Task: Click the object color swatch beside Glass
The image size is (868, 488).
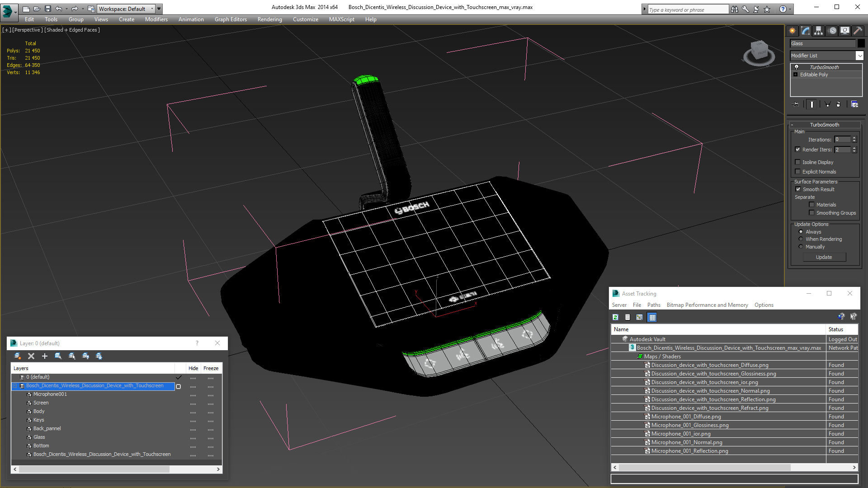Action: [x=861, y=43]
